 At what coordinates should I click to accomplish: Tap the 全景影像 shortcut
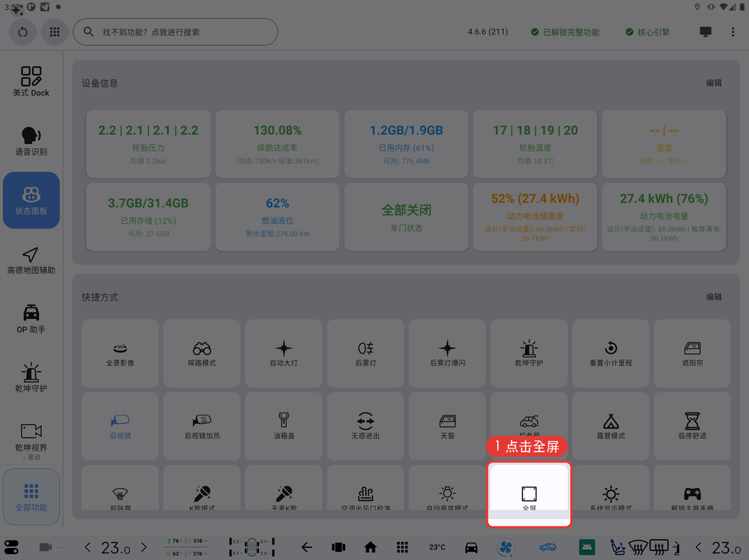[x=120, y=353]
